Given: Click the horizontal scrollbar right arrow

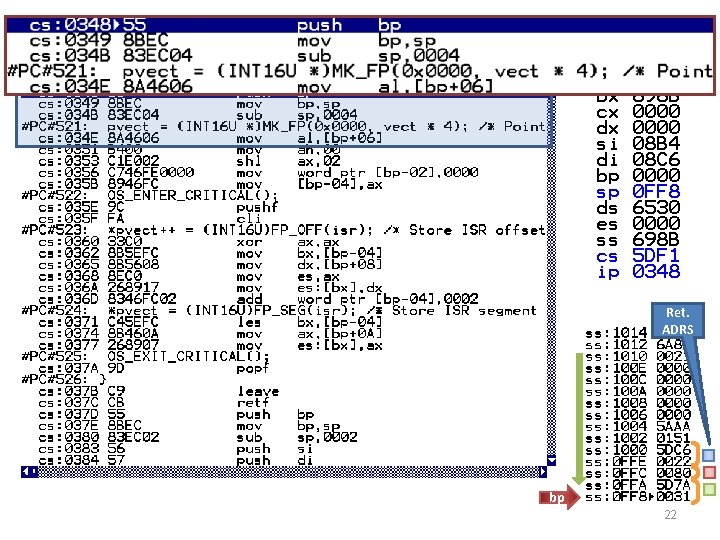Looking at the screenshot, I should [x=543, y=472].
